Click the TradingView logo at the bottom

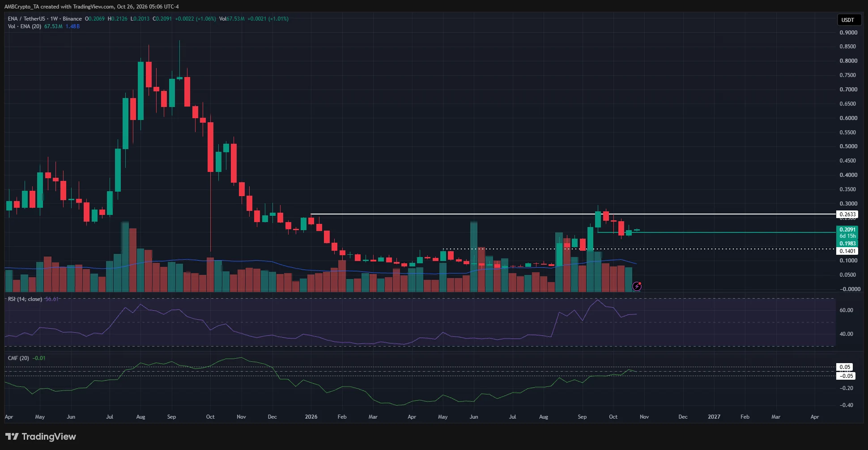(x=41, y=437)
